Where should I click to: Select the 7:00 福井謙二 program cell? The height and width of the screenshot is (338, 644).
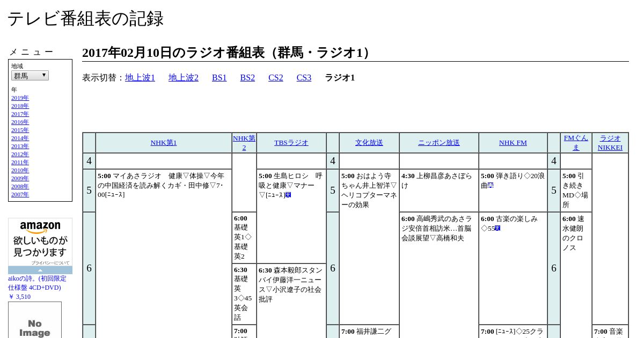point(369,332)
